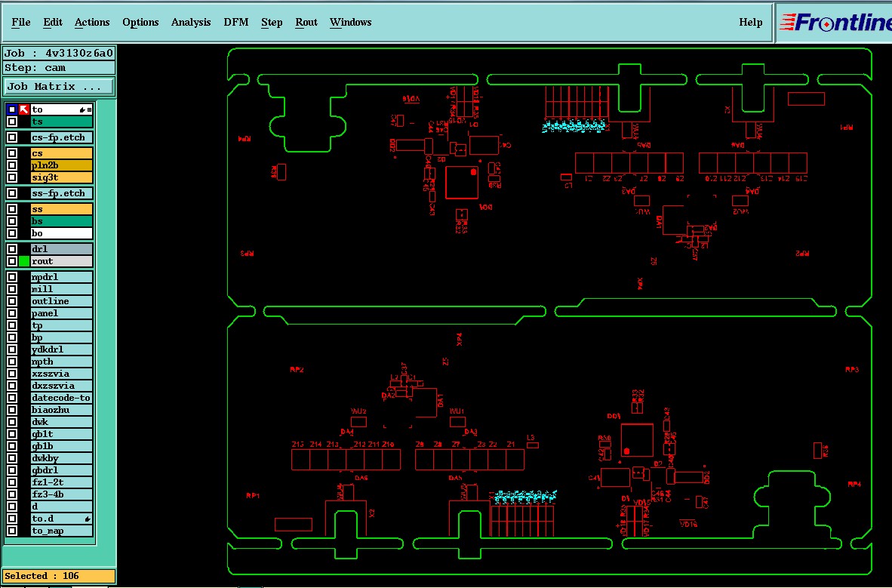Select the 'xzszvia' layer name
This screenshot has height=588, width=892.
61,374
